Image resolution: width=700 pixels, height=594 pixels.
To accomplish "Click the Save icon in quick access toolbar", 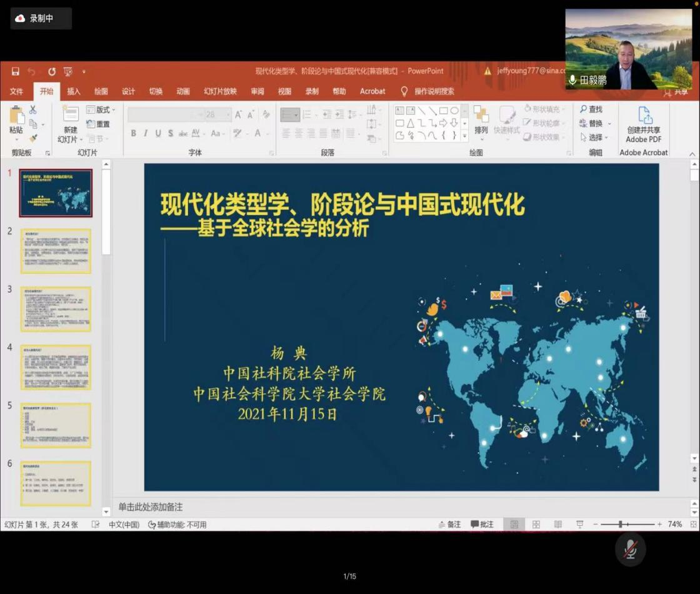I will pyautogui.click(x=15, y=71).
